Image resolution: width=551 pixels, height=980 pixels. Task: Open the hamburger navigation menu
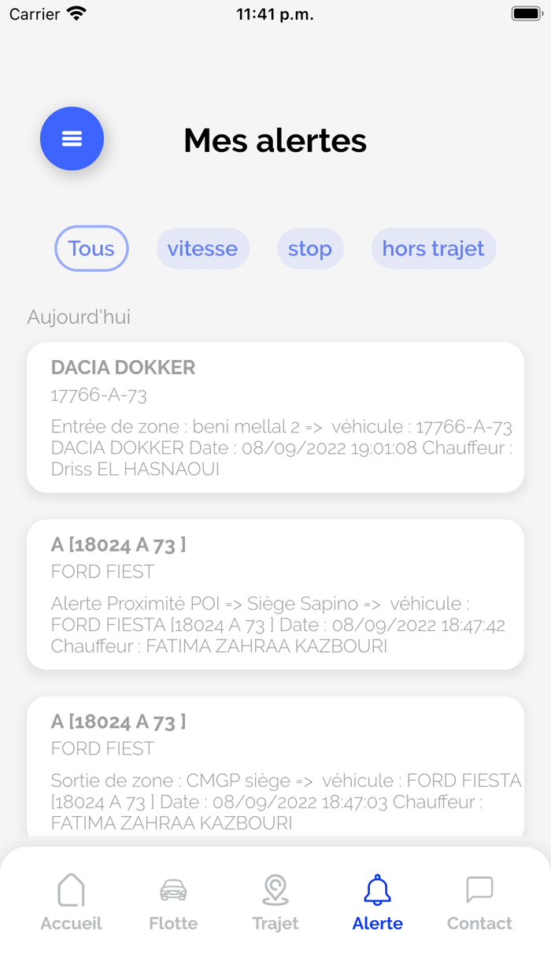point(72,139)
